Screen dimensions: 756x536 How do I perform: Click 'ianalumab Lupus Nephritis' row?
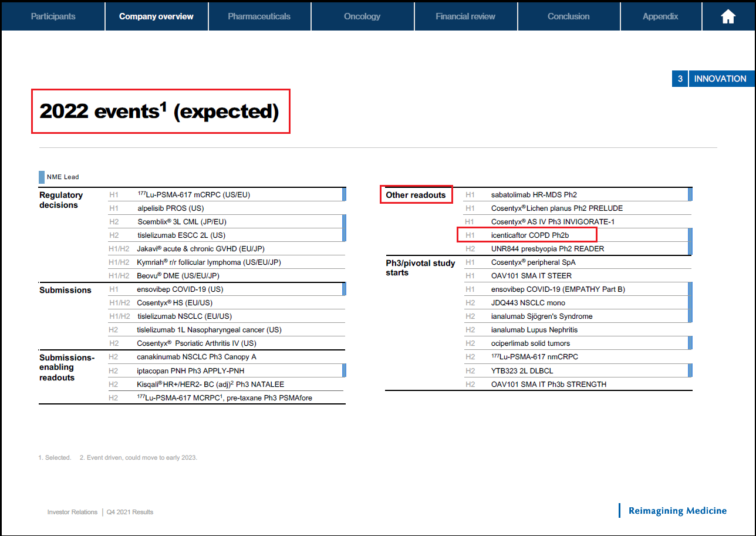coord(578,329)
